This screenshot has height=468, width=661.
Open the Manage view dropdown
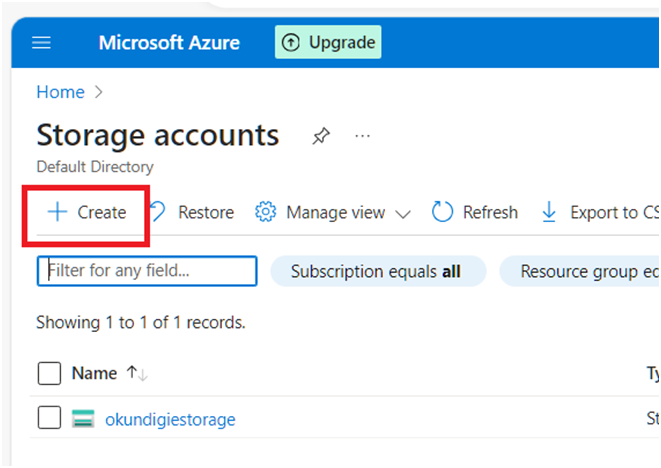pos(333,212)
